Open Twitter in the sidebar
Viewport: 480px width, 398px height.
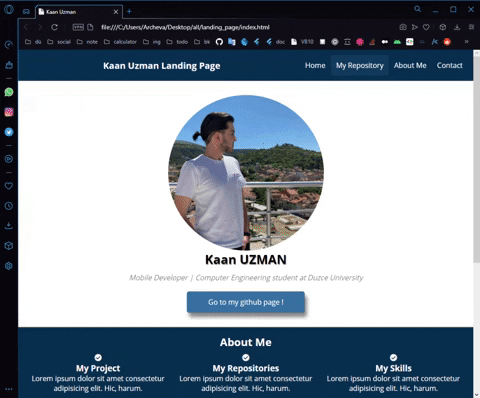tap(9, 132)
